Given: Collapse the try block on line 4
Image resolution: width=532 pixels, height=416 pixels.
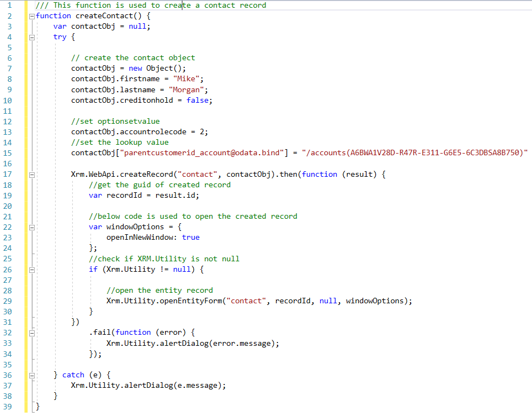Looking at the screenshot, I should pos(31,37).
